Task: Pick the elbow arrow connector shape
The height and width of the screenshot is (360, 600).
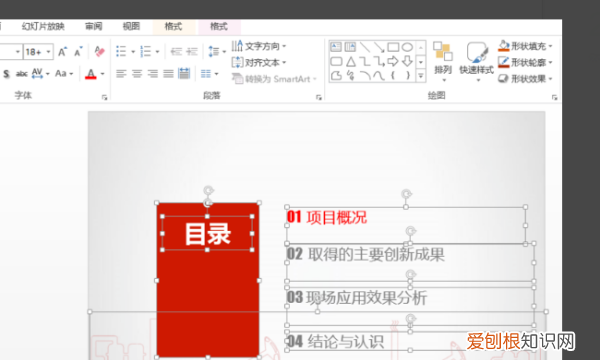Action: tap(379, 61)
